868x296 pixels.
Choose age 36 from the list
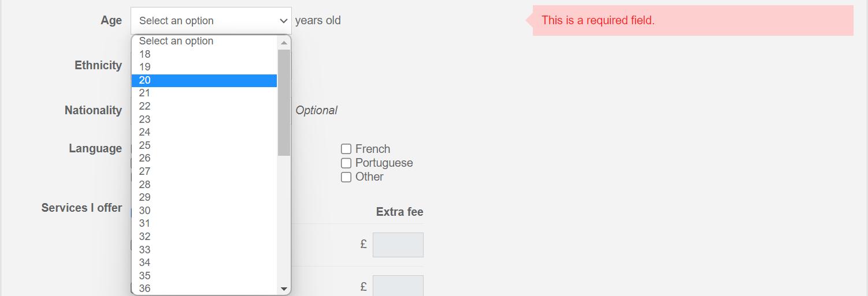(x=203, y=288)
